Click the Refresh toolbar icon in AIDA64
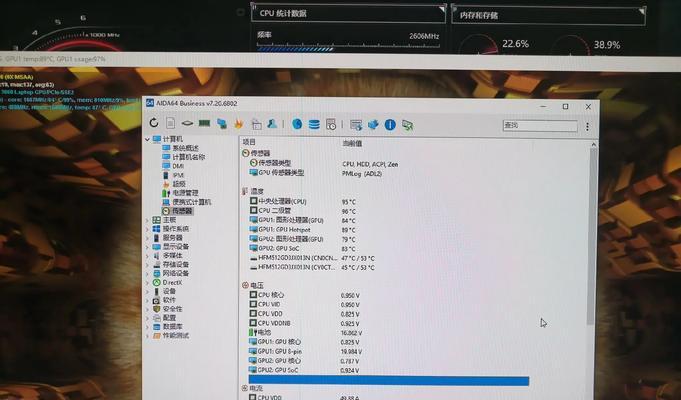This screenshot has height=400, width=681. tap(154, 123)
